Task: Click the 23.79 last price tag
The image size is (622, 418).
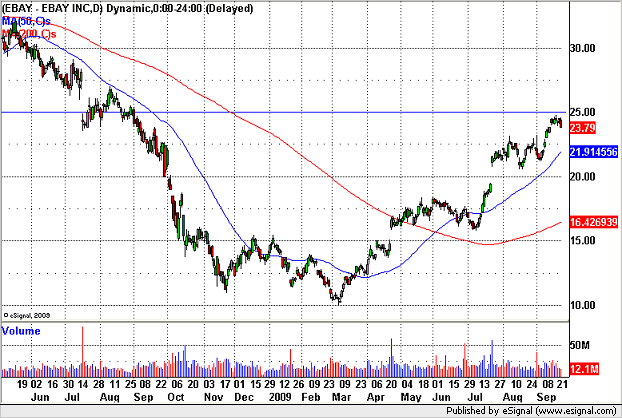Action: (x=582, y=128)
